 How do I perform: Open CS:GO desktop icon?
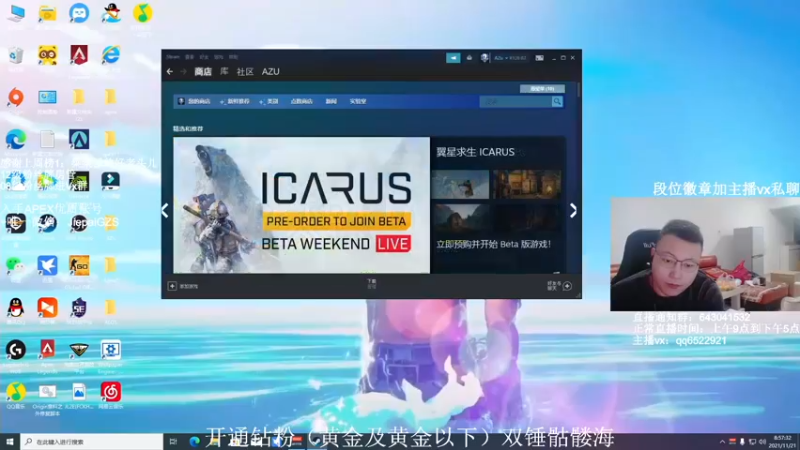79,266
